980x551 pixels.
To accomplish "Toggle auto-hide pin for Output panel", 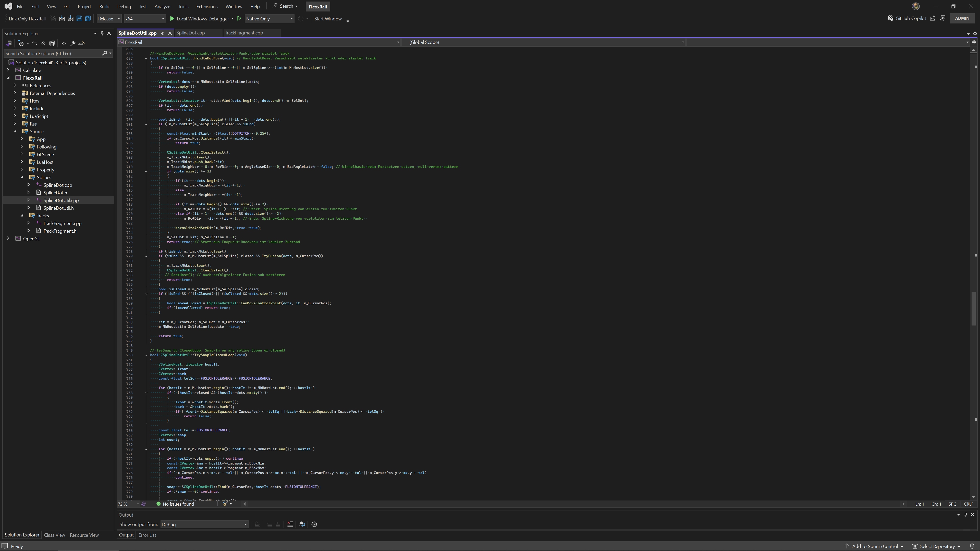I will pyautogui.click(x=965, y=515).
